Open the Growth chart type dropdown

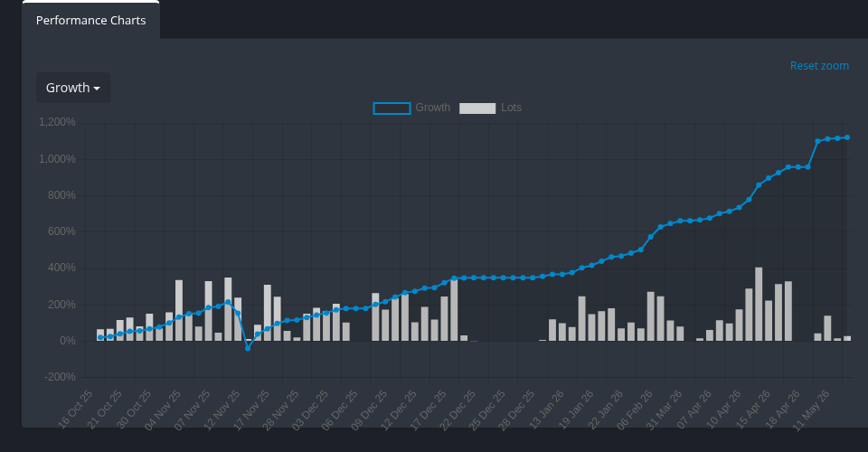(x=73, y=88)
